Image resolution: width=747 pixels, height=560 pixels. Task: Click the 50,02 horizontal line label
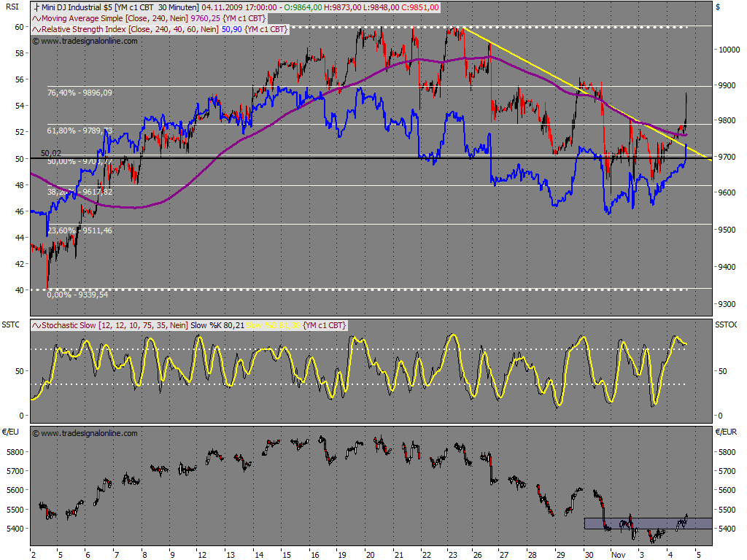point(51,153)
